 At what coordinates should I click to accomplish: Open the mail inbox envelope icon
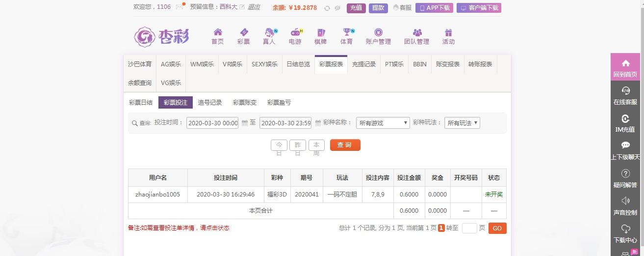tap(180, 7)
